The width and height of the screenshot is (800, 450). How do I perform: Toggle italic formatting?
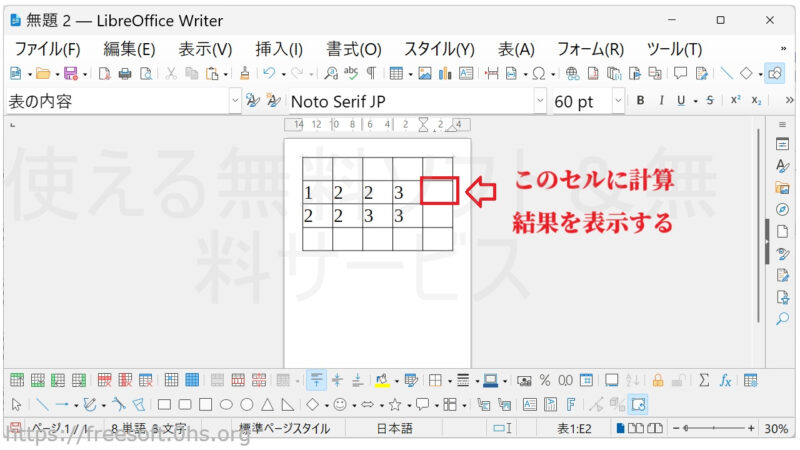pyautogui.click(x=661, y=101)
